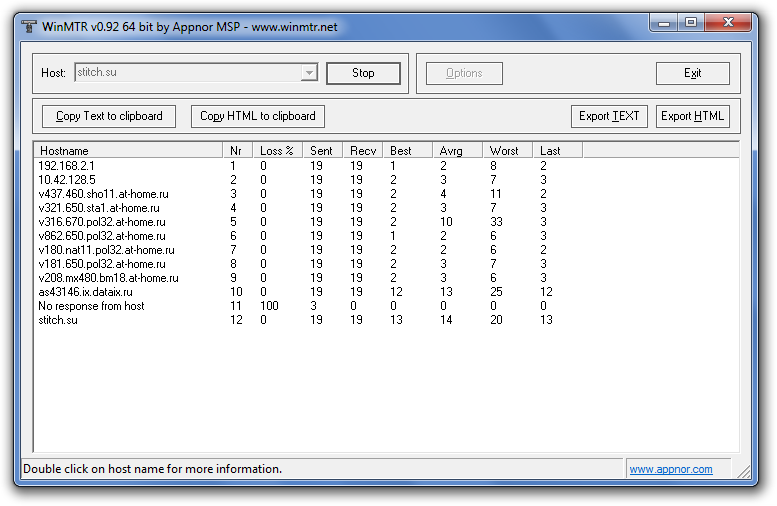This screenshot has height=506, width=777.
Task: Click the Hostname column header
Action: [x=128, y=150]
